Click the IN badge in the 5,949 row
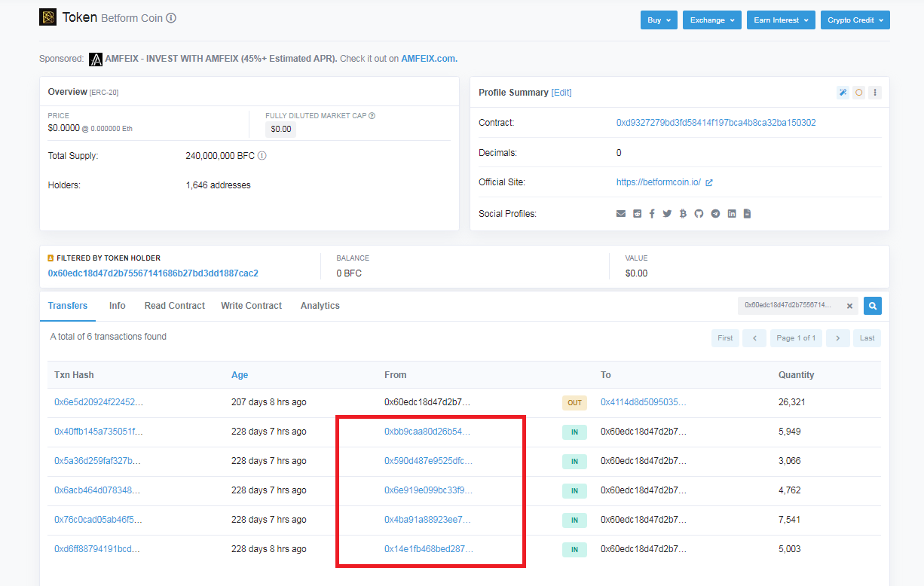Viewport: 924px width, 586px height. click(574, 432)
